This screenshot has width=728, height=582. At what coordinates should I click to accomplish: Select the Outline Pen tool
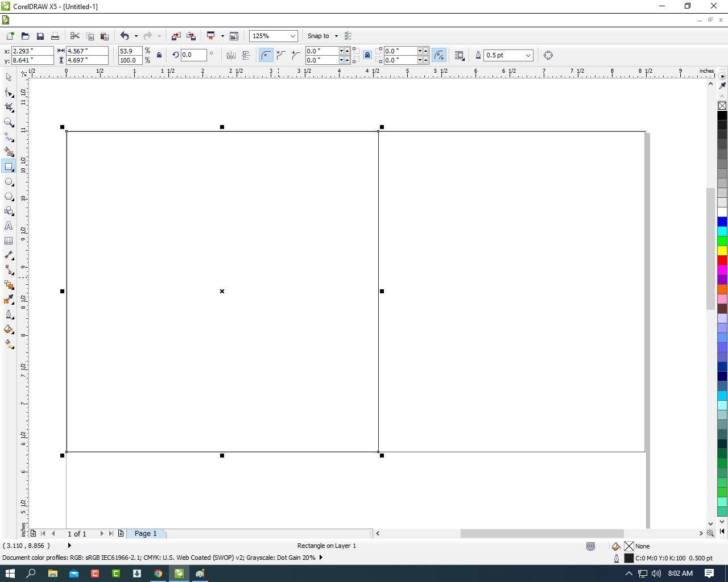[9, 314]
